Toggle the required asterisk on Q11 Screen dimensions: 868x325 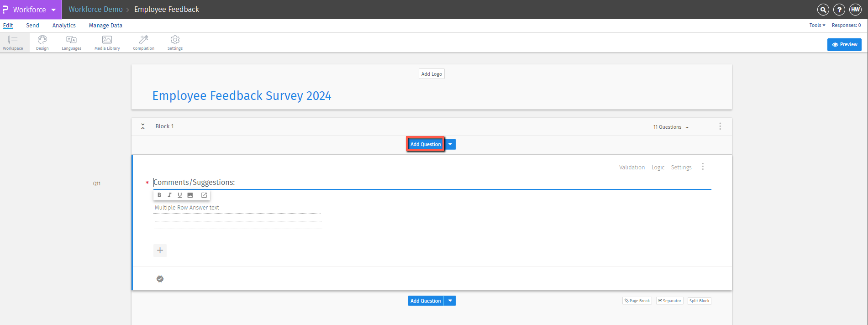[147, 183]
